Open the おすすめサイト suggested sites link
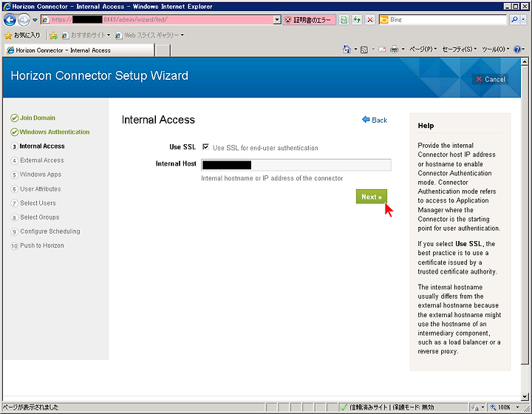The height and width of the screenshot is (414, 532). [86, 35]
